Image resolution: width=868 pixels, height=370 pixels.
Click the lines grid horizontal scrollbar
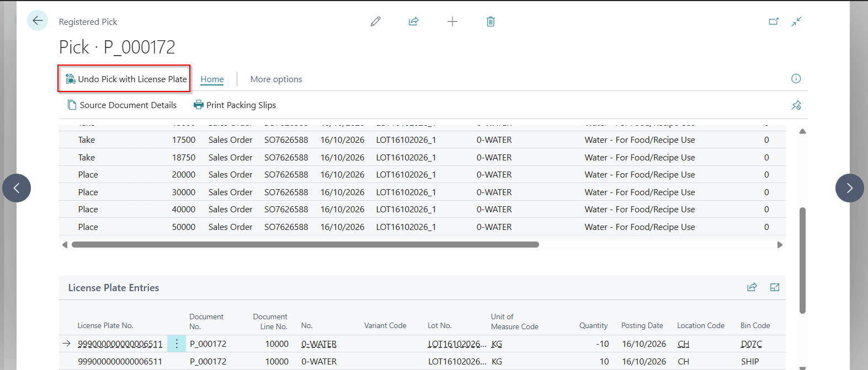(x=305, y=245)
